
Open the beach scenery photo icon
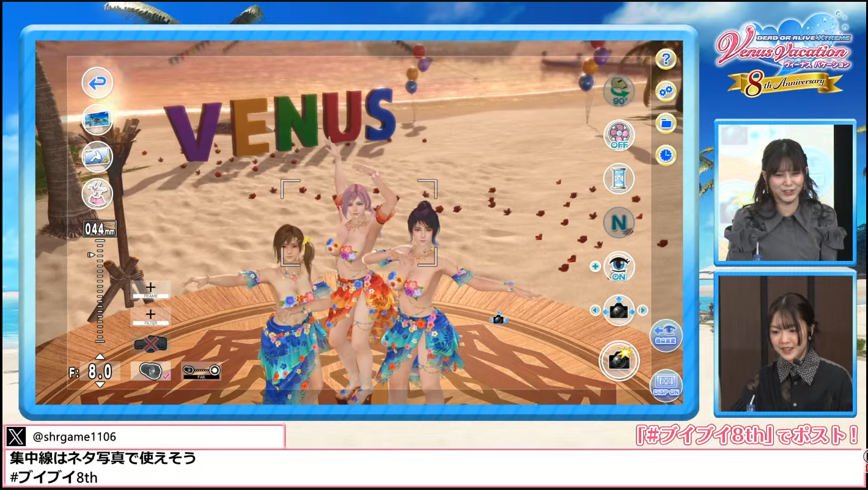coord(97,119)
